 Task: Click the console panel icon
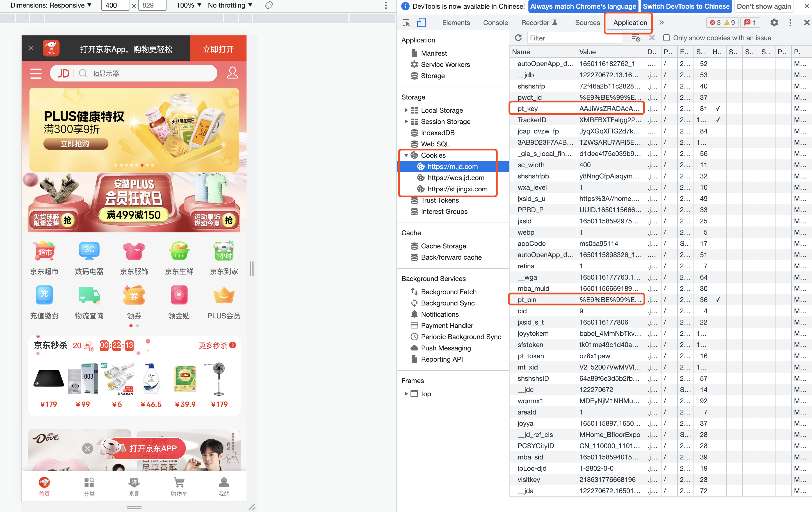pyautogui.click(x=495, y=22)
